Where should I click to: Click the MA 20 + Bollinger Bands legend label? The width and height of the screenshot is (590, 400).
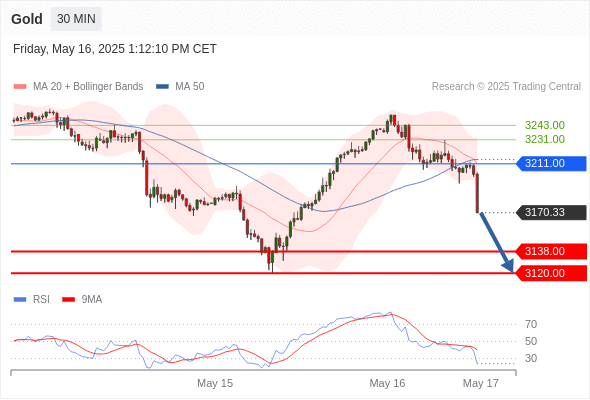tap(88, 87)
